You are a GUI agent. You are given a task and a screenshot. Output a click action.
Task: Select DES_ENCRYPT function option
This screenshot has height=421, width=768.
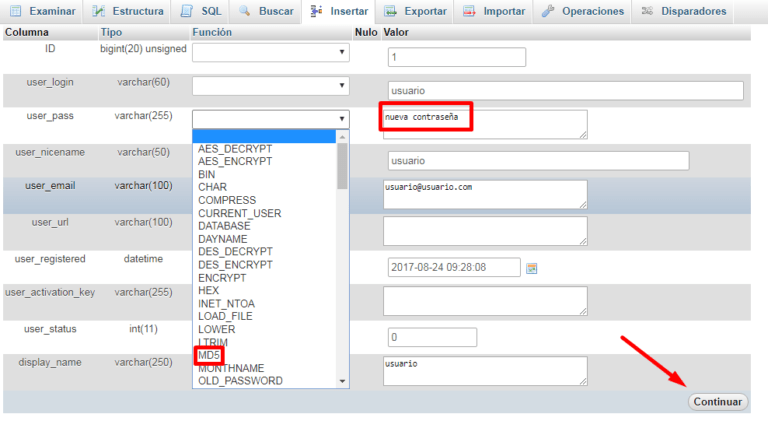[x=235, y=265]
